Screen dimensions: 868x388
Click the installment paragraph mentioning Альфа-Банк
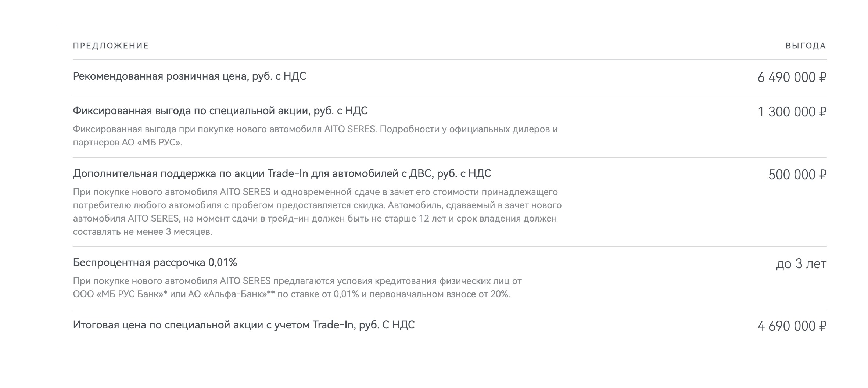pyautogui.click(x=297, y=288)
